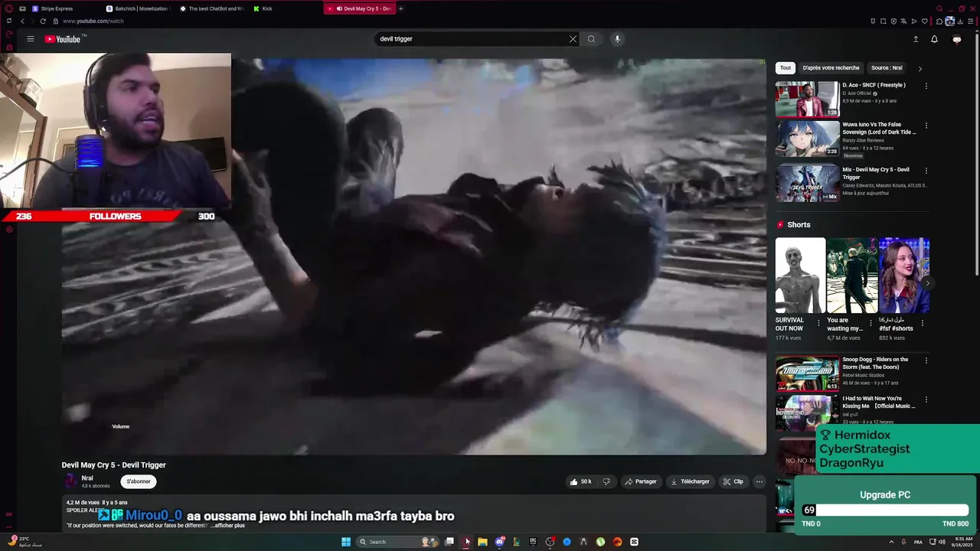Screen dimensions: 980x551
Task: Open options for D. Ace SNCF video
Action: pos(926,86)
